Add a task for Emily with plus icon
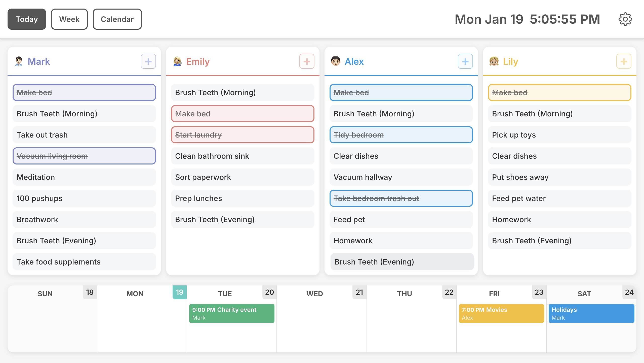Screen dimensions: 644x363 307,61
